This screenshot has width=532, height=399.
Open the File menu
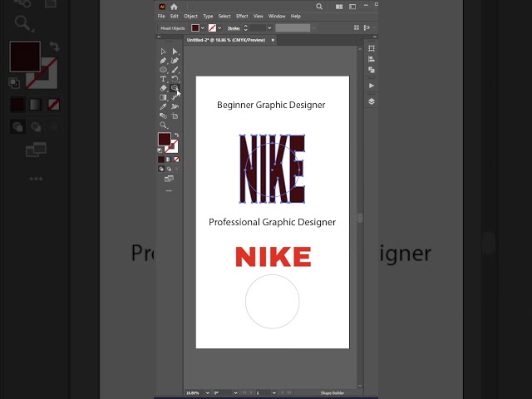coord(161,17)
